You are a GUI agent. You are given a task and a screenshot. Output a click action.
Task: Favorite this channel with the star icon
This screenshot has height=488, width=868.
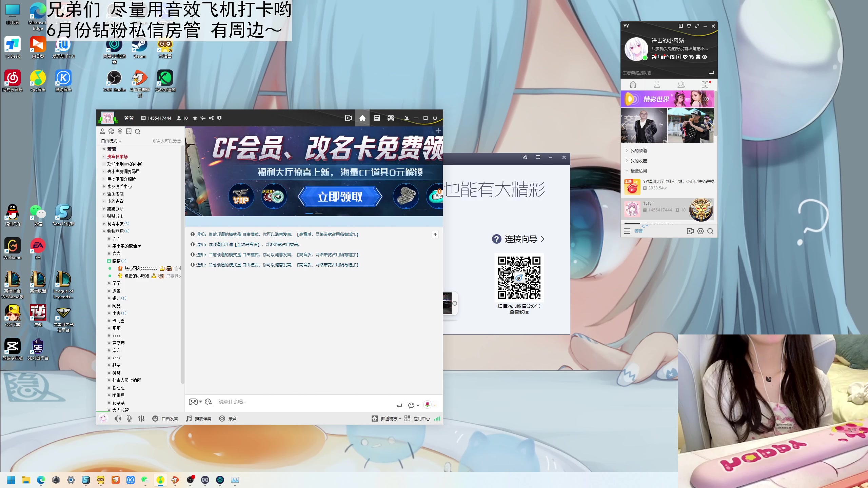pos(195,118)
